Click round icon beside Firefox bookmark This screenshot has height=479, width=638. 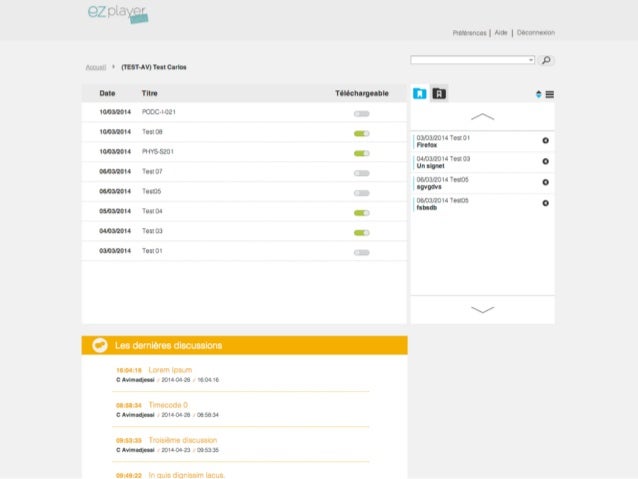(x=546, y=140)
